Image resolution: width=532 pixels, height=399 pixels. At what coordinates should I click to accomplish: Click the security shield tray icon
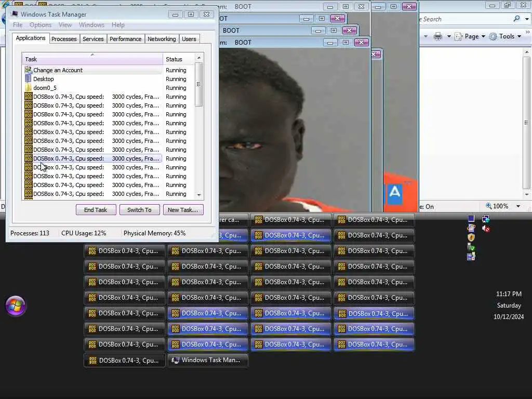471,237
